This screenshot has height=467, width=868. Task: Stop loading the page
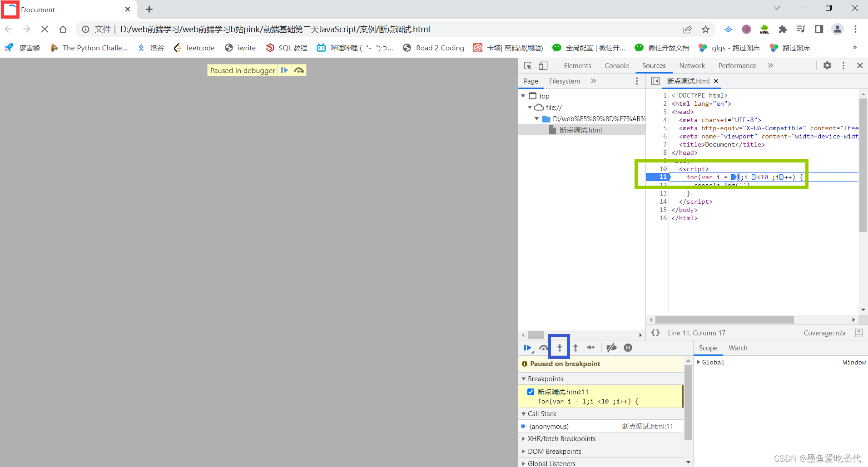[45, 29]
